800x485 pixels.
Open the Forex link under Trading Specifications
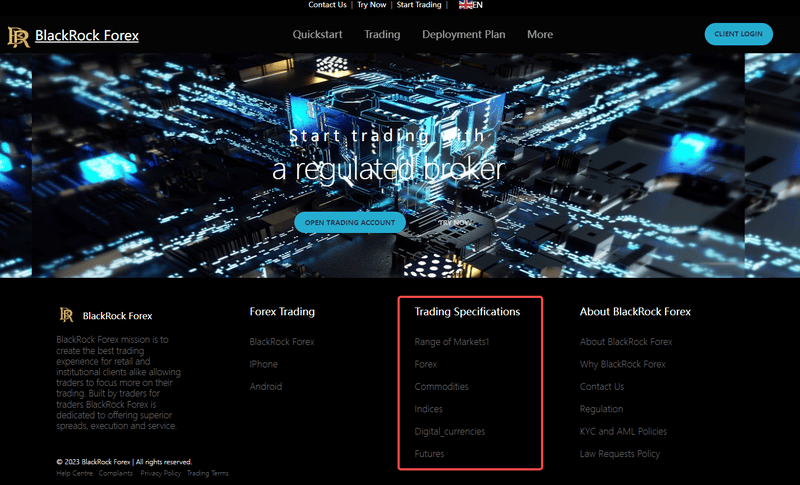(x=426, y=364)
